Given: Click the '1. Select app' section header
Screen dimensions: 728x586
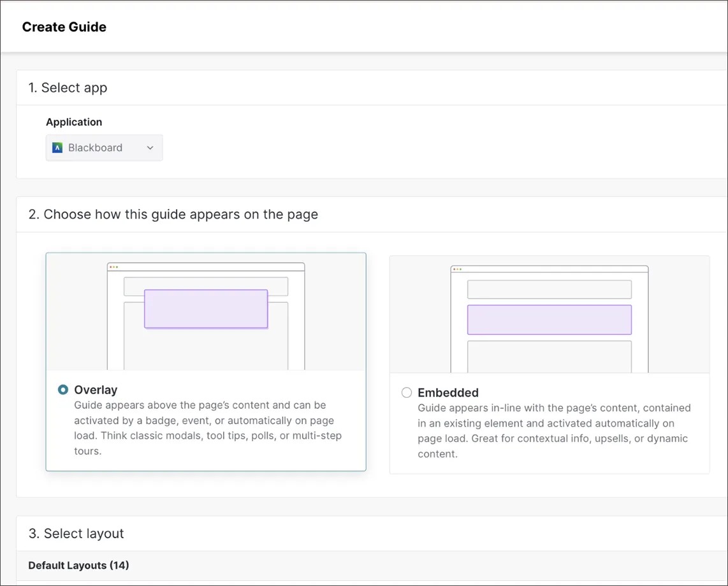Looking at the screenshot, I should (68, 87).
